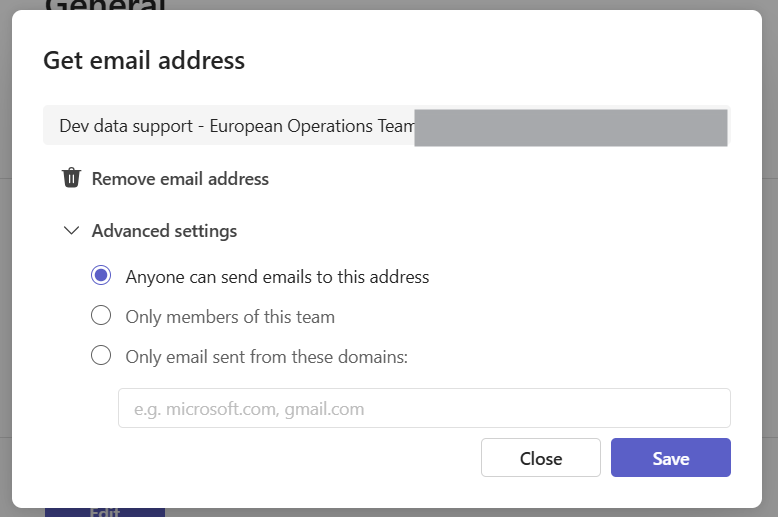This screenshot has height=517, width=778.
Task: Choose 'Only members of this team' radio
Action: tap(101, 316)
